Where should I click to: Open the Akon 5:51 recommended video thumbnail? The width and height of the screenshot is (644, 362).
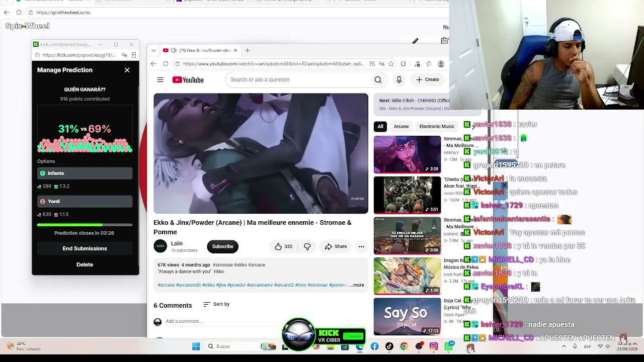pos(407,195)
